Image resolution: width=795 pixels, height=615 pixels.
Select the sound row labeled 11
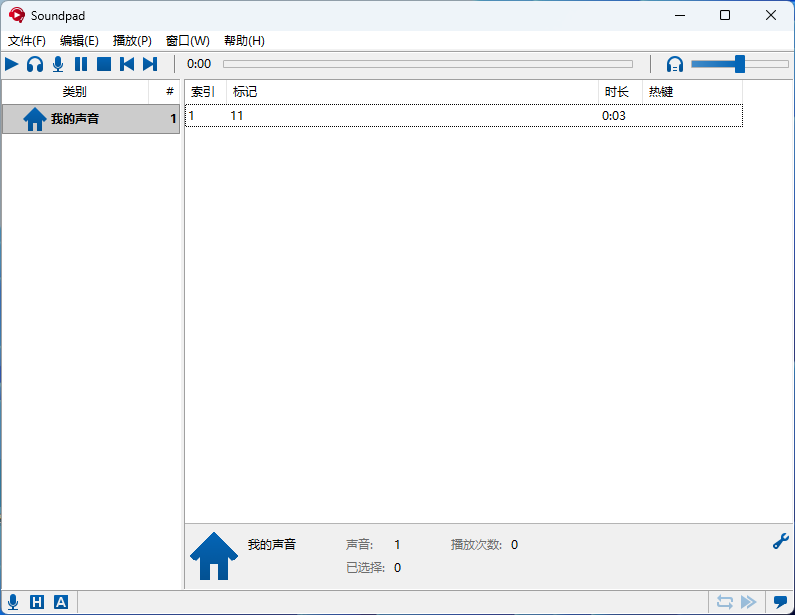464,116
